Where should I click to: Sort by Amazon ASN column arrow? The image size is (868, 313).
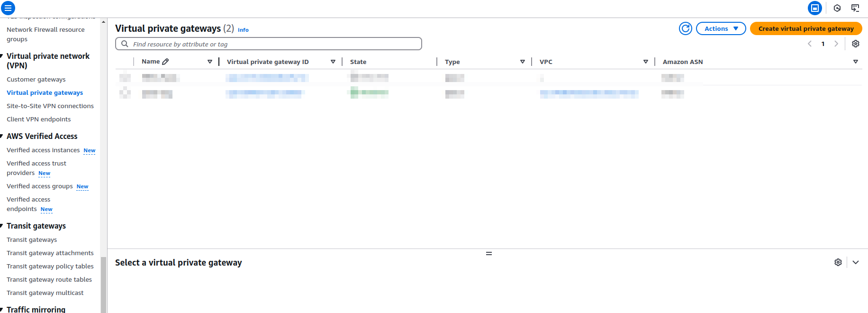coord(856,62)
